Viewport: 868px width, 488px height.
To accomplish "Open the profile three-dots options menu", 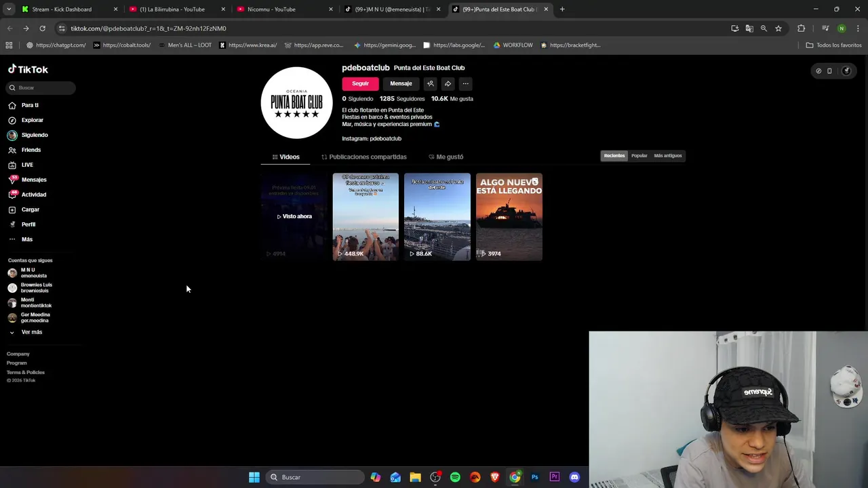I will pyautogui.click(x=465, y=83).
